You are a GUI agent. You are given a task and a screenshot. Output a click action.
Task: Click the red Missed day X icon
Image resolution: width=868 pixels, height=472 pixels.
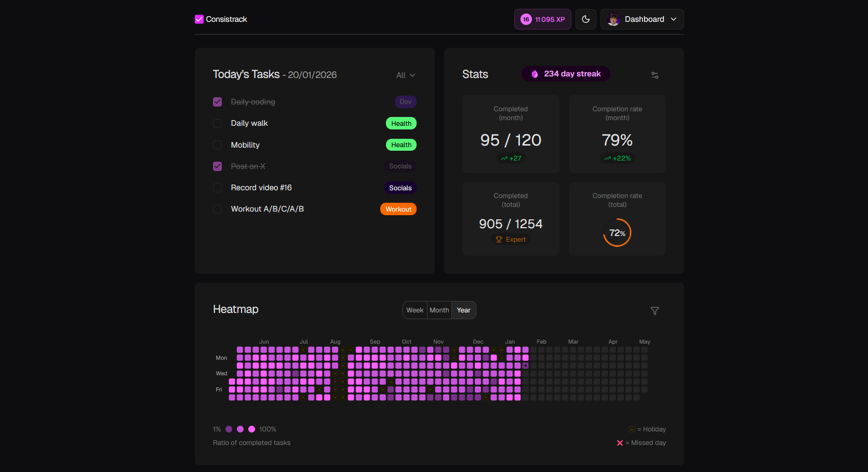click(620, 443)
